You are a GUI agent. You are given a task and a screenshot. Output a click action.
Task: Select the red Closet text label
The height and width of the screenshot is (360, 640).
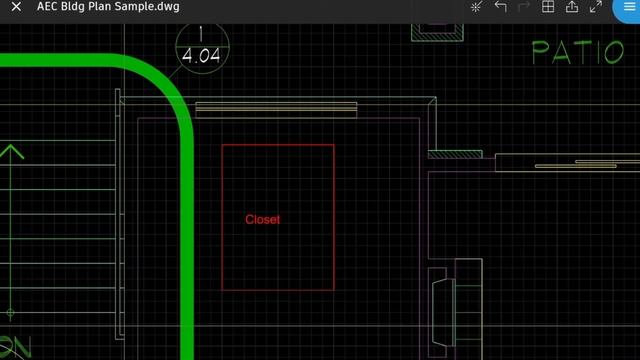262,220
